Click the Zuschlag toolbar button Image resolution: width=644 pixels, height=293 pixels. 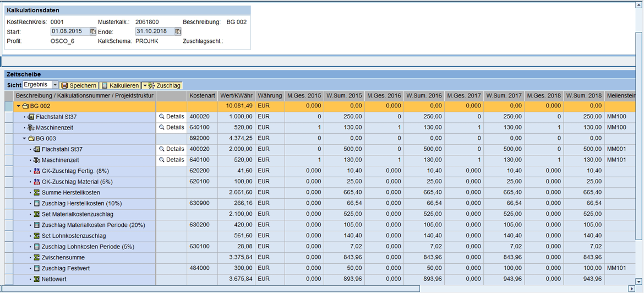point(165,85)
